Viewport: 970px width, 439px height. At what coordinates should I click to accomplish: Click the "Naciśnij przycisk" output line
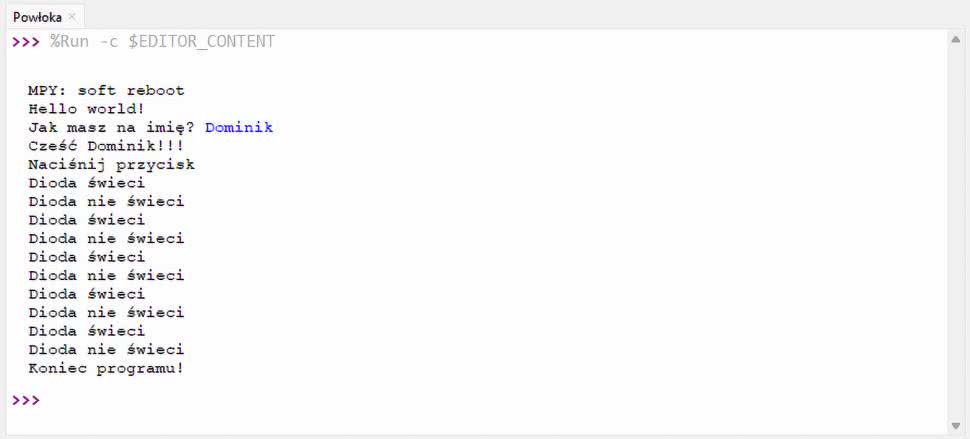[111, 165]
